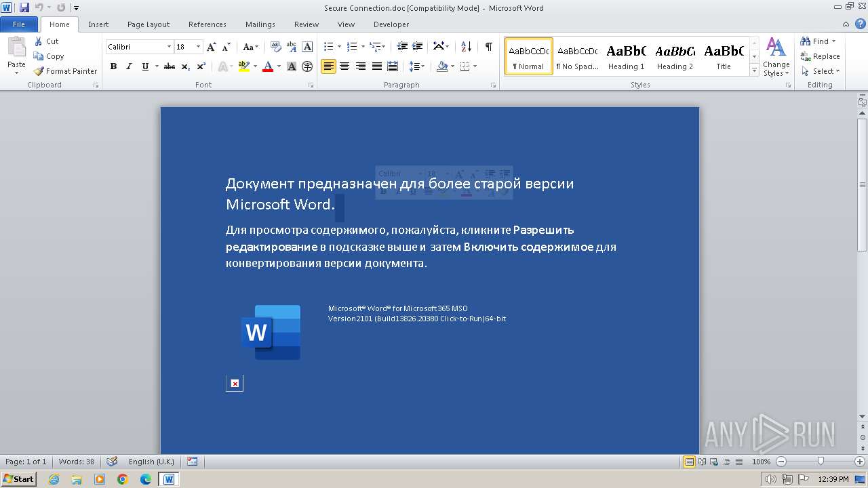Expand the Line Spacing options
This screenshot has height=488, width=868.
pos(418,66)
